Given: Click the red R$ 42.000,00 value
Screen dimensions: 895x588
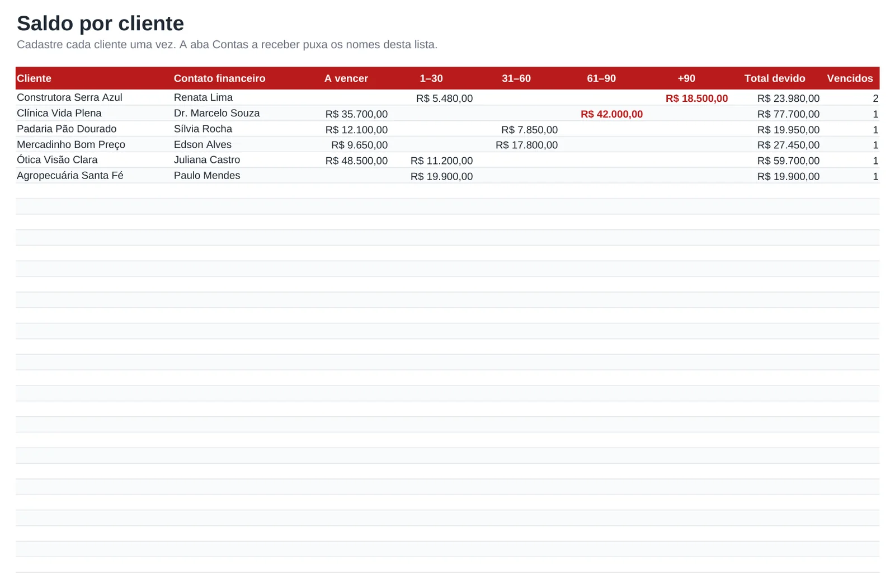Looking at the screenshot, I should [x=611, y=114].
